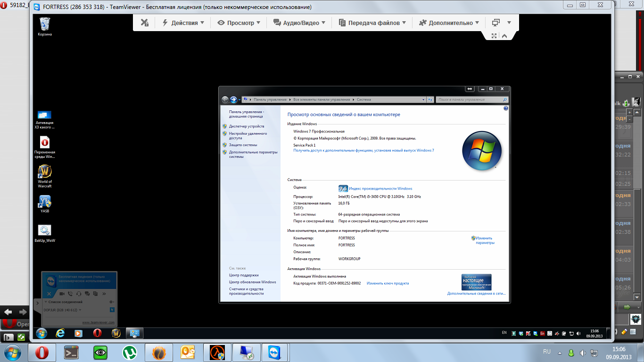644x362 pixels.
Task: Open the address bar history dropdown
Action: coord(423,99)
